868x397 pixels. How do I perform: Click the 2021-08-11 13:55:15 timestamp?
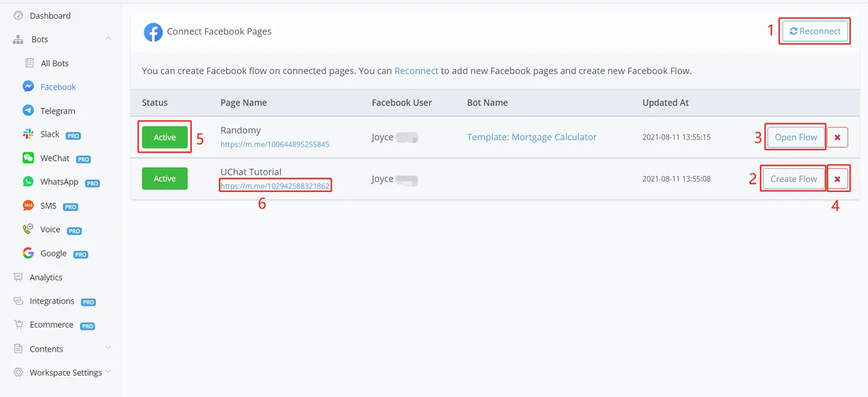676,137
